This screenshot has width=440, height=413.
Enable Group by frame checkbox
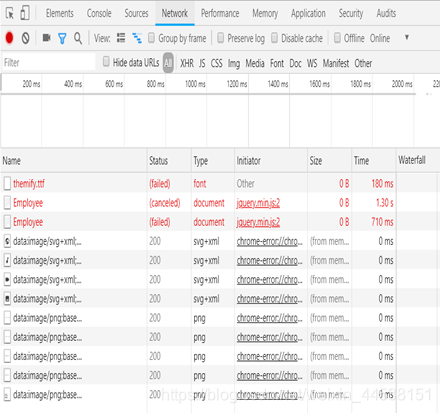[151, 38]
